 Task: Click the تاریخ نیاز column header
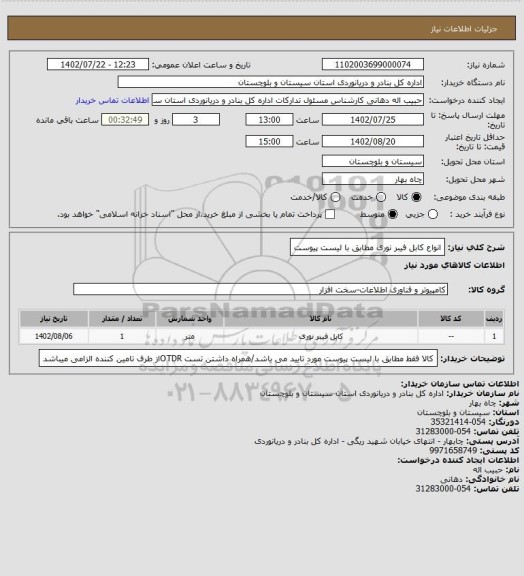(54, 319)
